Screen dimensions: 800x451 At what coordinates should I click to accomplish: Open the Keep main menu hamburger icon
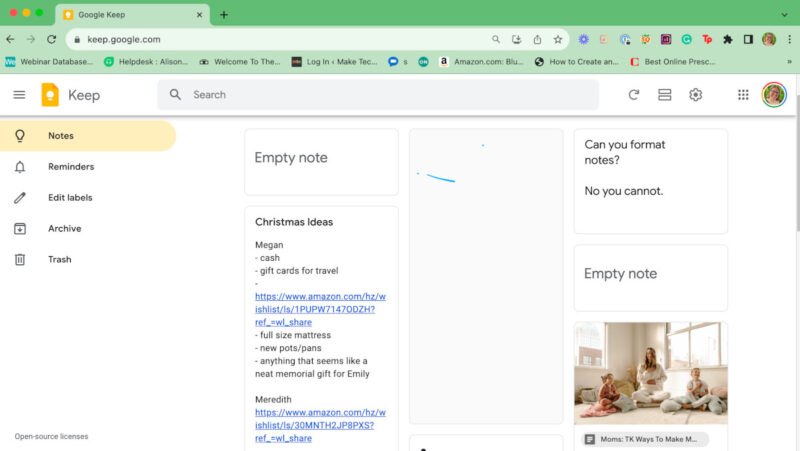[x=19, y=95]
